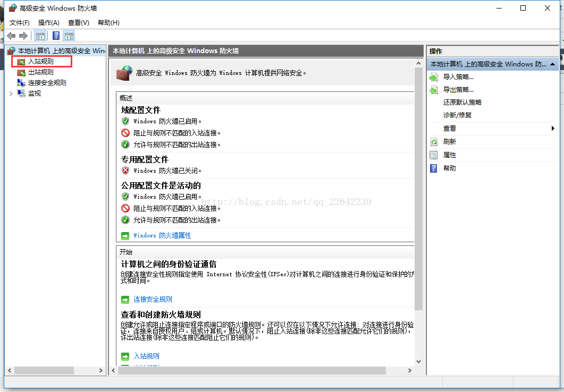Click 还原默认策略 in the actions pane

(462, 103)
